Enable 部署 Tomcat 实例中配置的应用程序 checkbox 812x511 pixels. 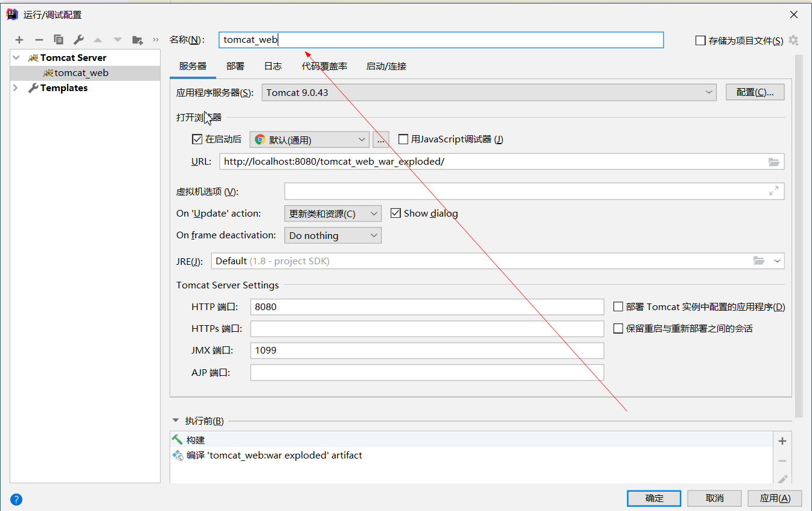coord(618,306)
